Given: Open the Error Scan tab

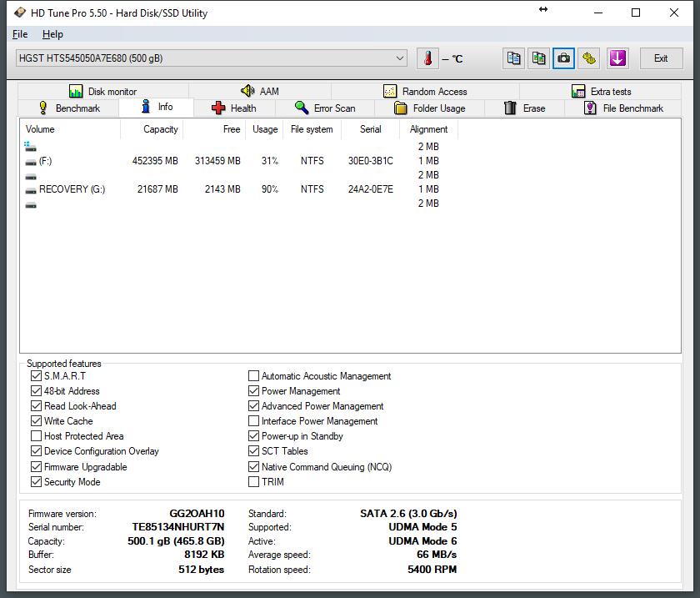Looking at the screenshot, I should tap(326, 108).
